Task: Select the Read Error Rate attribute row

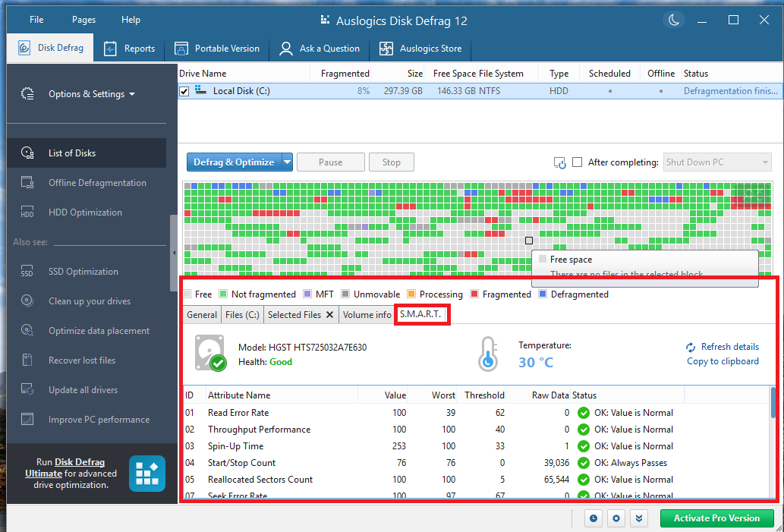Action: coord(238,413)
